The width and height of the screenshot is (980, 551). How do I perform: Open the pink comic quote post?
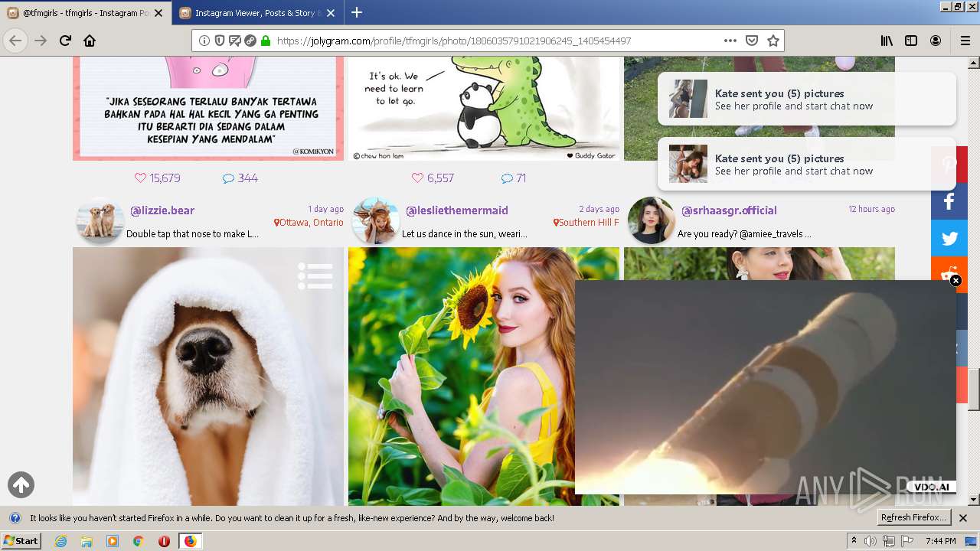208,109
